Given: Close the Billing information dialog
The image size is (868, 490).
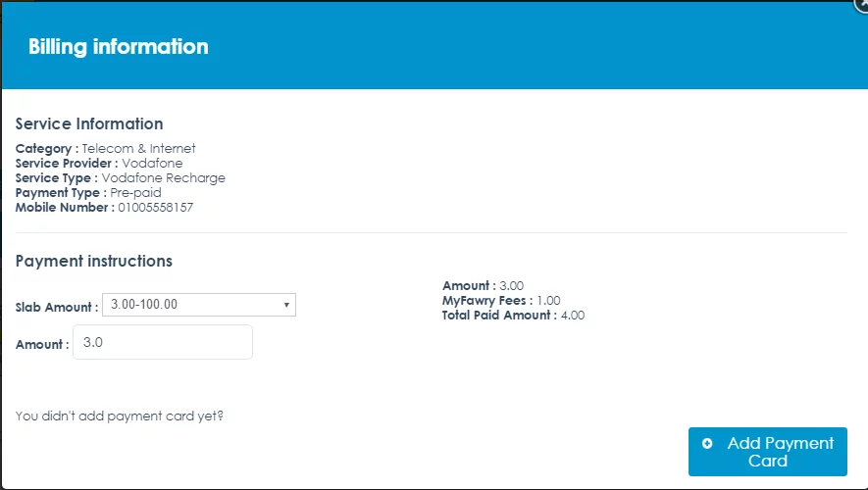Looking at the screenshot, I should [862, 3].
